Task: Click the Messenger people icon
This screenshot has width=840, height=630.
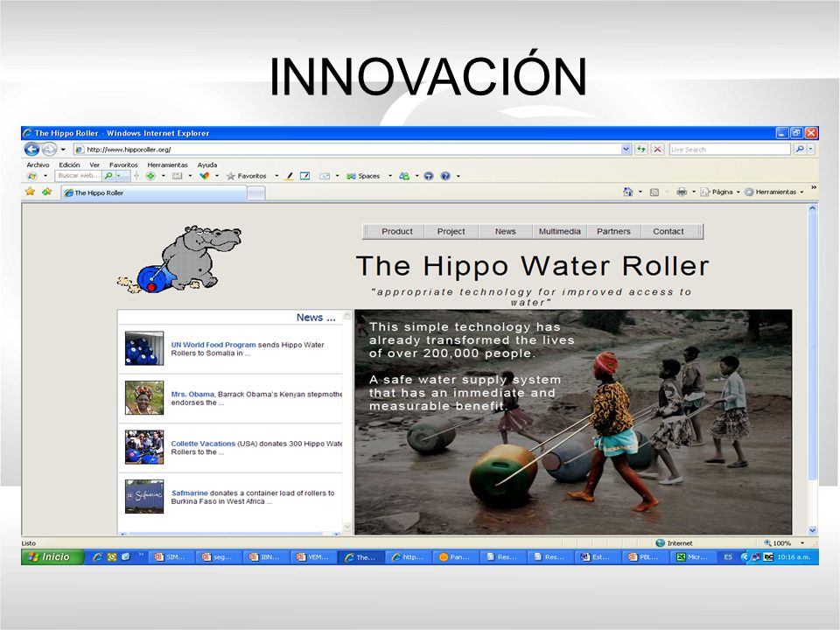Action: point(404,176)
